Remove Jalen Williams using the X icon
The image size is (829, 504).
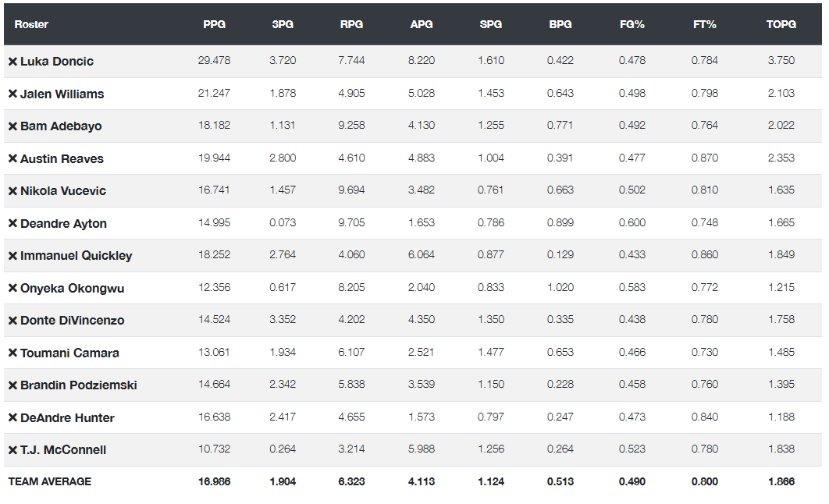pyautogui.click(x=12, y=94)
